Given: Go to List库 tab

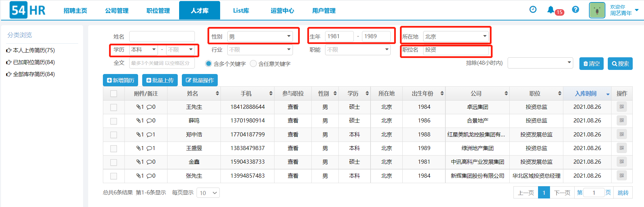Looking at the screenshot, I should click(241, 11).
